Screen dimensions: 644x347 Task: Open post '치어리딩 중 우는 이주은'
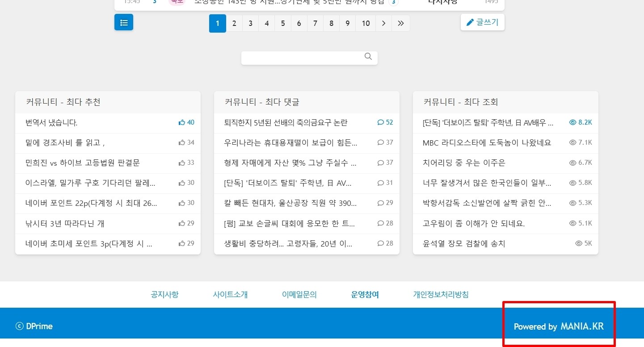click(x=464, y=163)
